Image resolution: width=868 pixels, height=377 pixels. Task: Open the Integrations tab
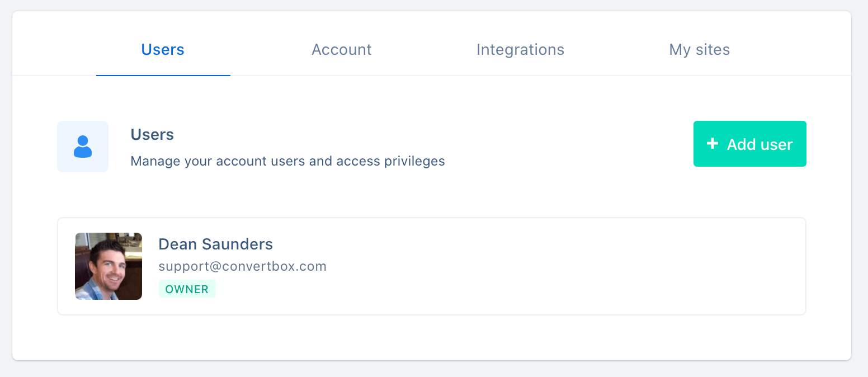pos(520,50)
